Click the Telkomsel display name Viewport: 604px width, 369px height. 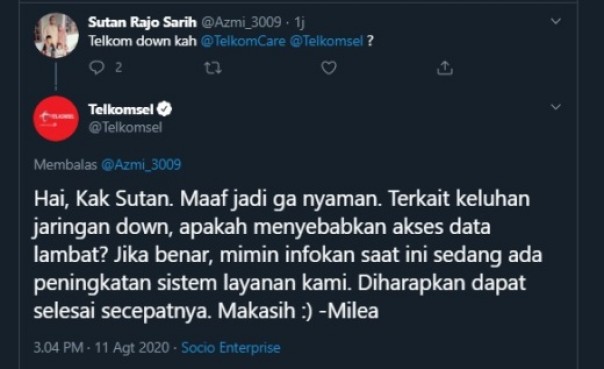pos(121,109)
